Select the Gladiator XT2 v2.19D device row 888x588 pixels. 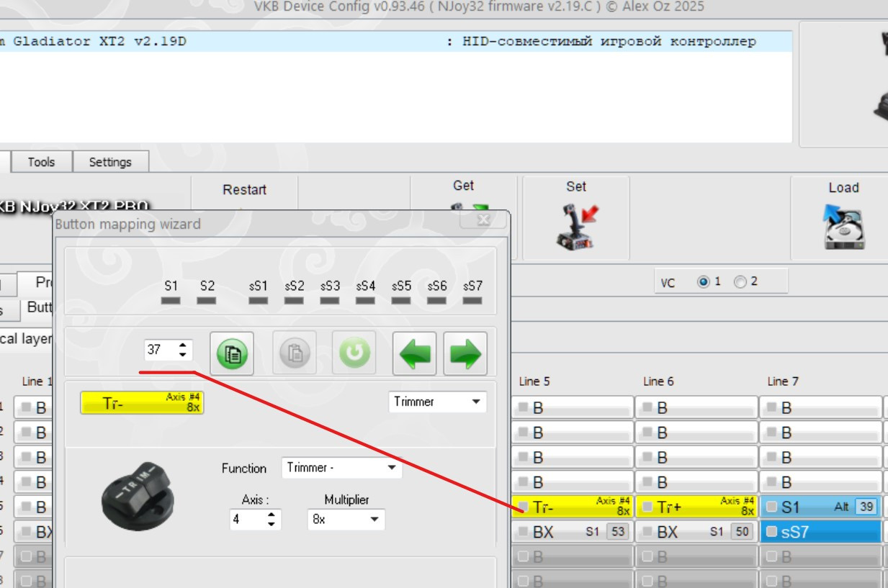[396, 42]
